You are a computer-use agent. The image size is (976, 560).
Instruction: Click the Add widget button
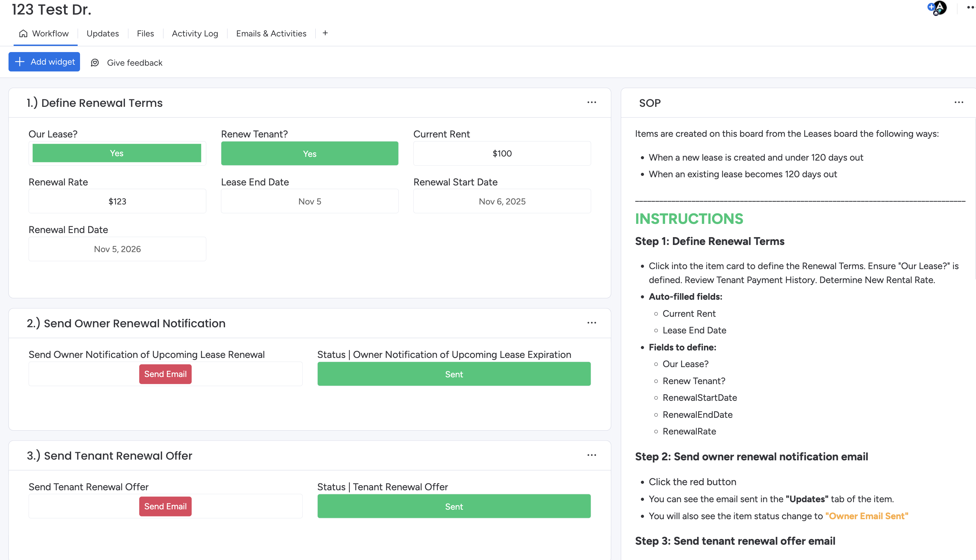44,62
